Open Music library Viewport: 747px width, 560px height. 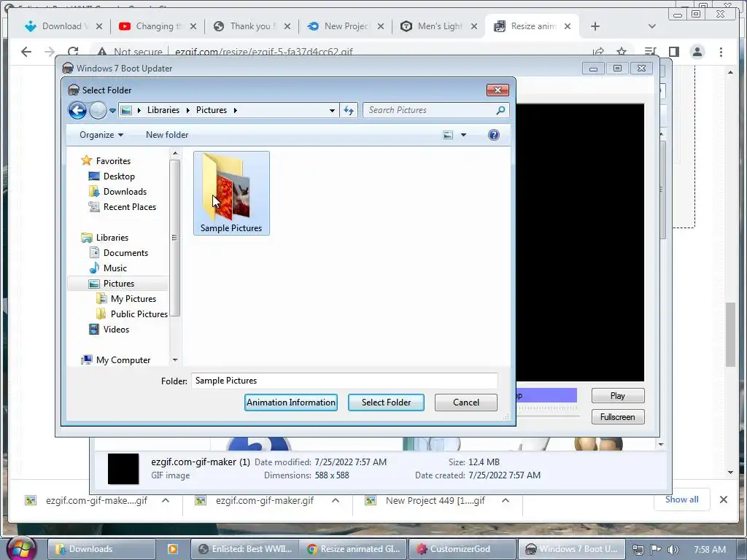[108, 268]
